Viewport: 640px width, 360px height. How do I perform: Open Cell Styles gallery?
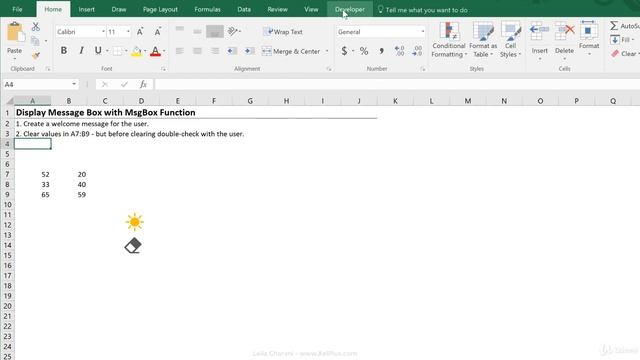click(511, 40)
